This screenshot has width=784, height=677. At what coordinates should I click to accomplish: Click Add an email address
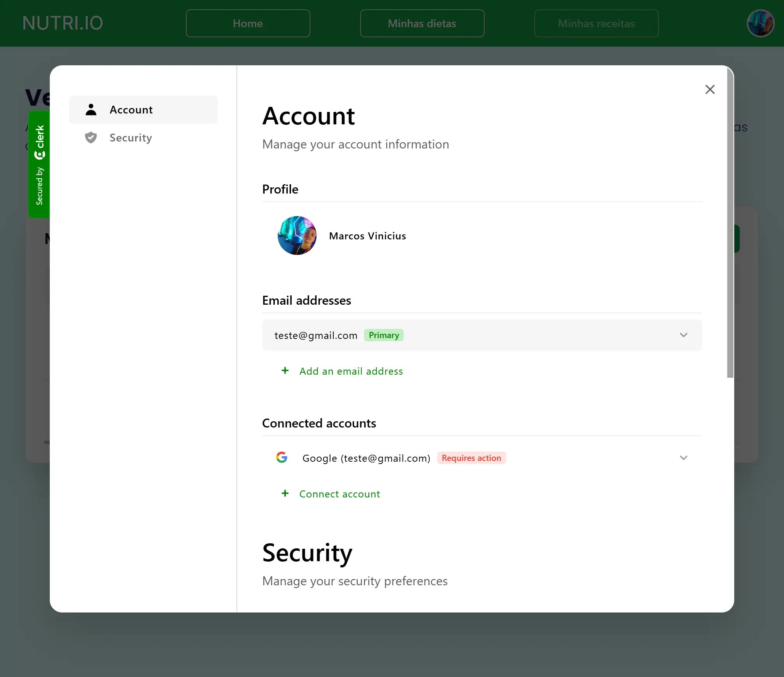point(351,371)
